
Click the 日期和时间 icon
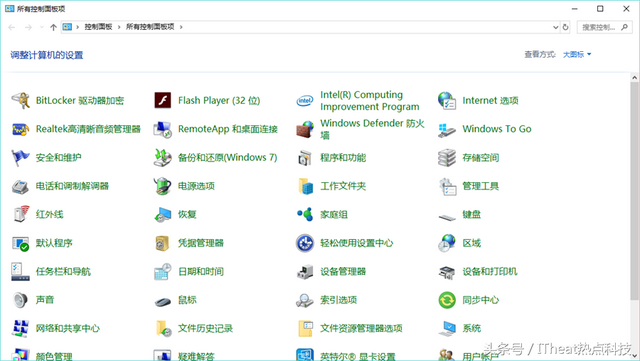pyautogui.click(x=162, y=272)
